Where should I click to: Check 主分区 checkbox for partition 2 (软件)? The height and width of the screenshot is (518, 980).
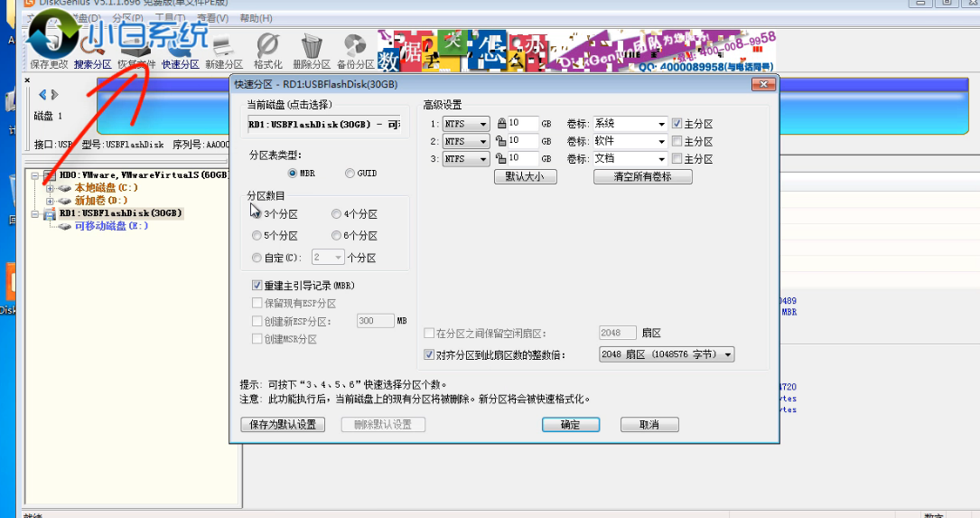[x=677, y=141]
